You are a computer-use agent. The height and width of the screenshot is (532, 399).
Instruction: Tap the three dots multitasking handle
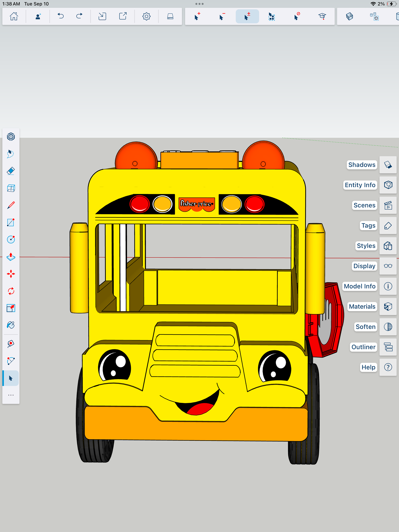[x=199, y=4]
